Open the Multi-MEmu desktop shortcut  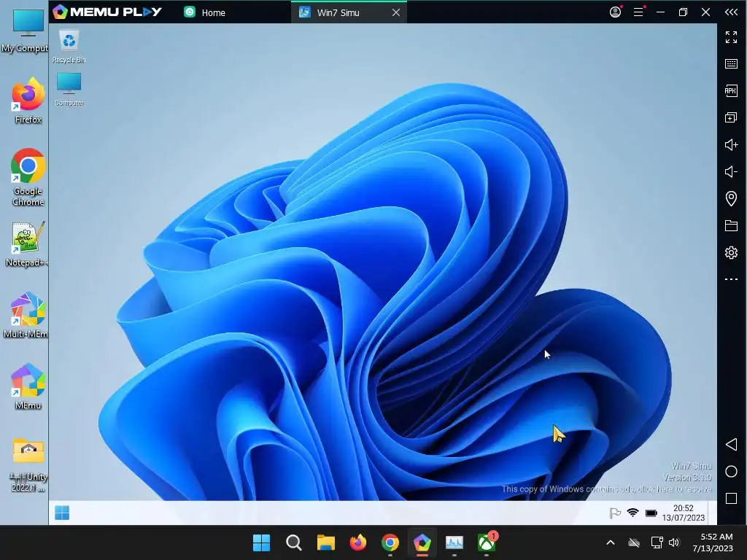26,315
